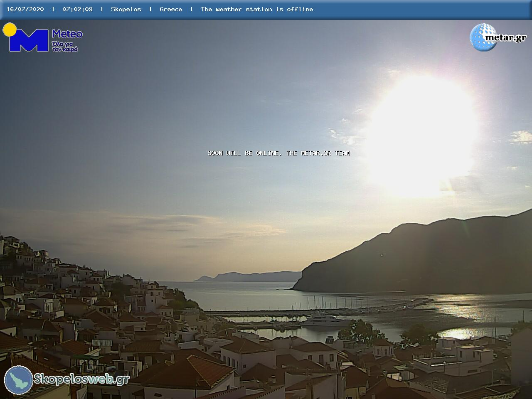Screen dimensions: 532x399
Task: Click the time 07:02:09 in header
Action: pos(77,9)
